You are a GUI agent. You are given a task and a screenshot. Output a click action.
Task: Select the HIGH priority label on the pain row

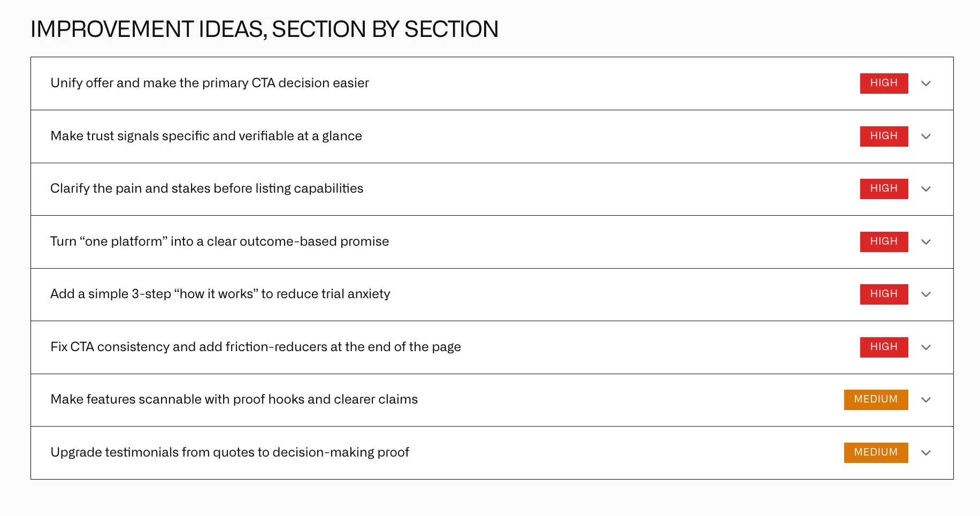point(884,188)
